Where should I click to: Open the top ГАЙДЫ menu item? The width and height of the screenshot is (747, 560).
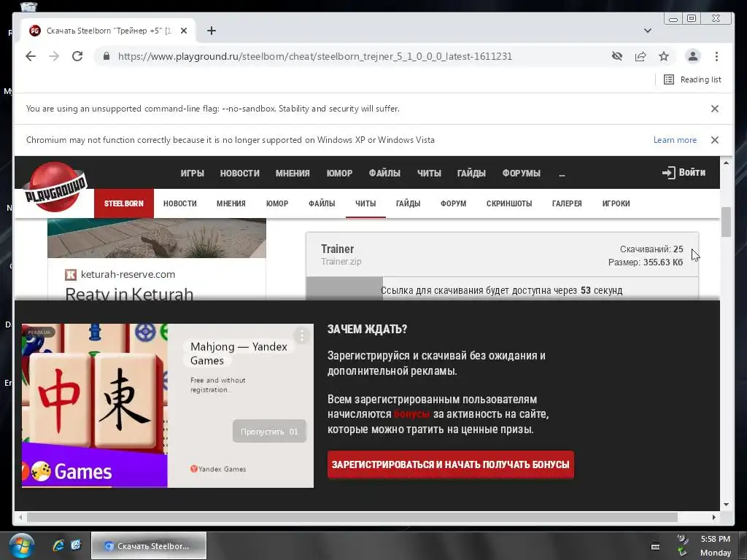(x=471, y=174)
